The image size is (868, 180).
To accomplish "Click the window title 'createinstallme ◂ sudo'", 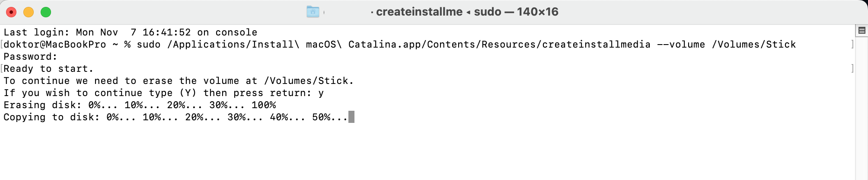I will [x=467, y=12].
